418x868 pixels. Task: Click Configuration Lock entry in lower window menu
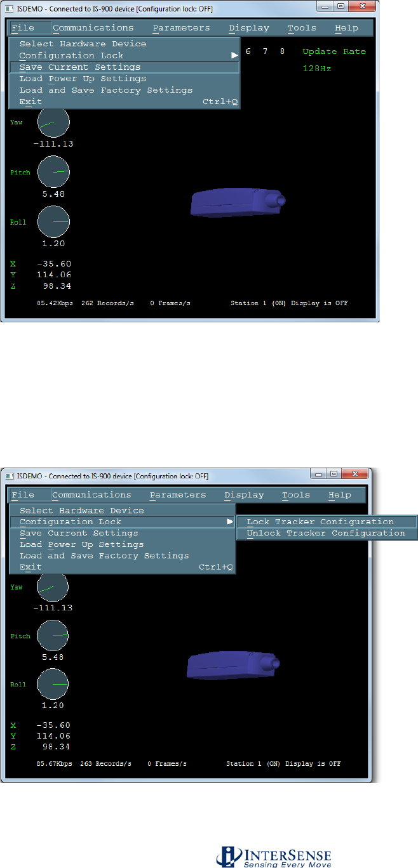pyautogui.click(x=123, y=522)
